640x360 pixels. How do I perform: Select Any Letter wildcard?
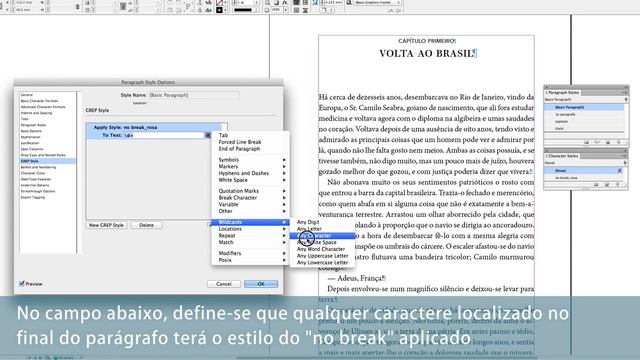click(309, 229)
